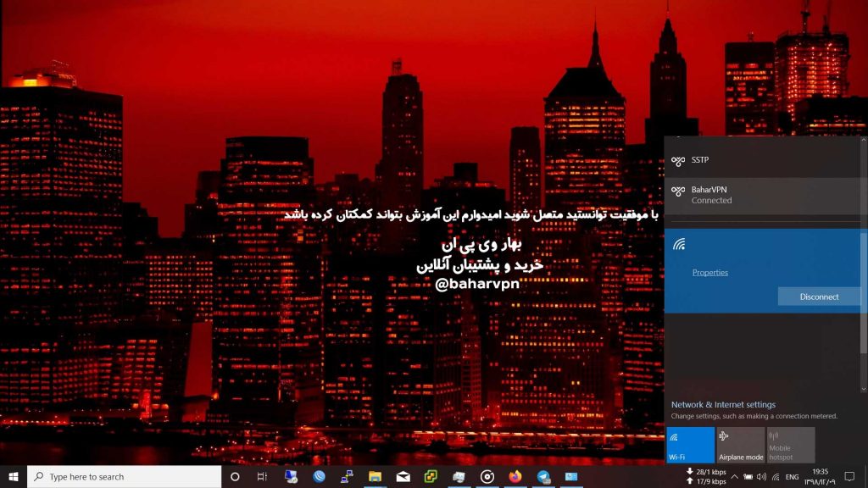Click the Windows Start button
This screenshot has height=488, width=868.
14,477
